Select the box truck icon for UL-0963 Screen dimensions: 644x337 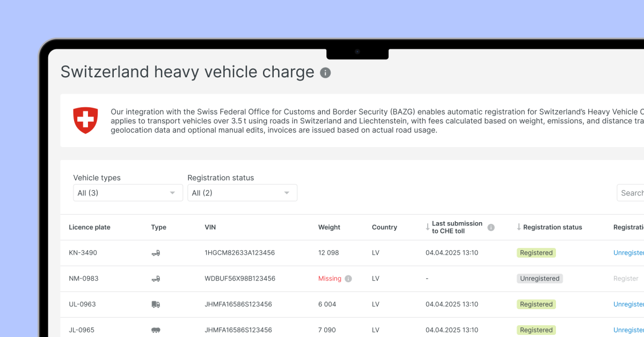pyautogui.click(x=156, y=304)
